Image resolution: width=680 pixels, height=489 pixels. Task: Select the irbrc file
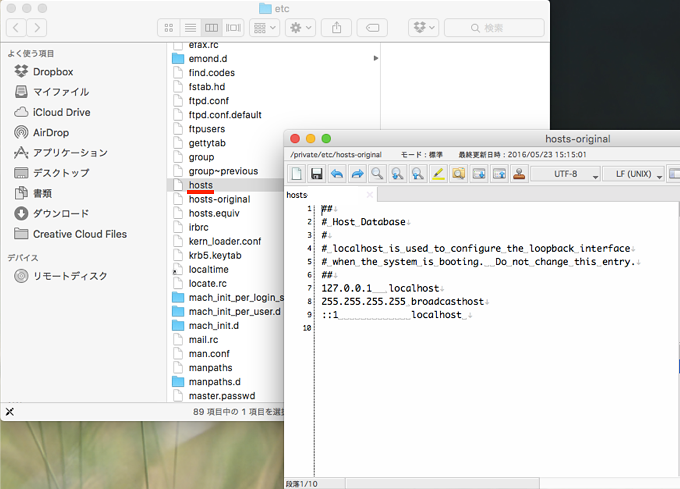pos(199,227)
